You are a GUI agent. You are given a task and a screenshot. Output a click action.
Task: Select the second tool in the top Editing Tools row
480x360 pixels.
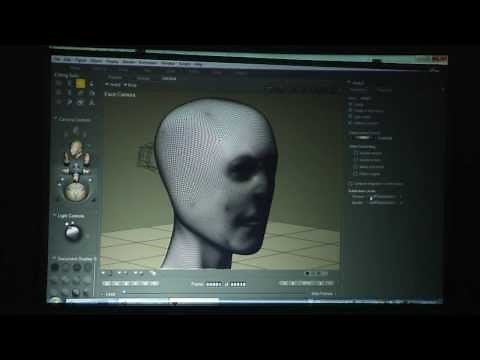[69, 83]
